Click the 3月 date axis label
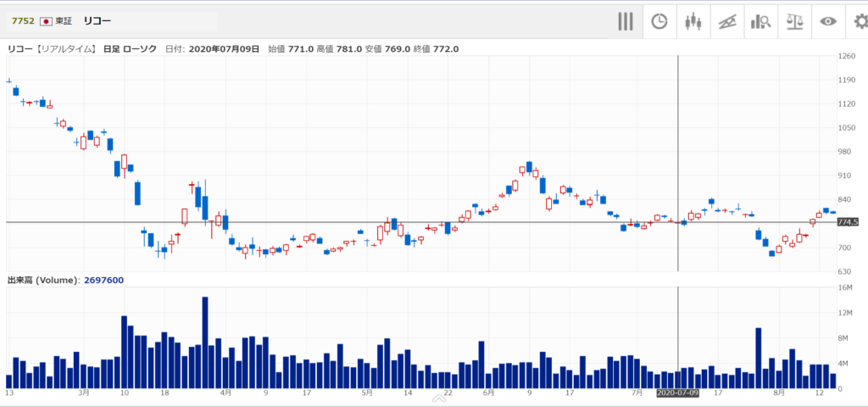 coord(84,393)
